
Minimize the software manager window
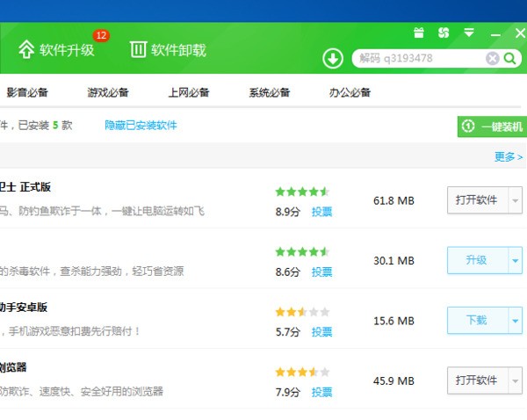495,34
